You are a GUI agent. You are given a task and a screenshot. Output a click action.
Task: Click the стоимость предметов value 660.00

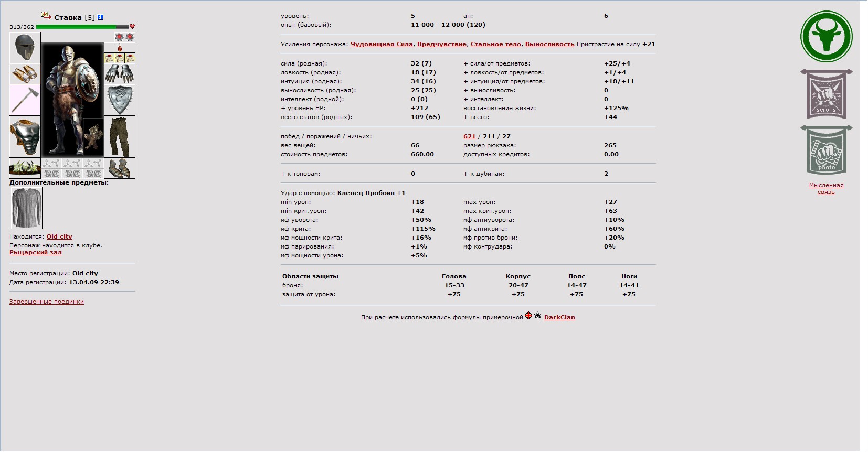click(x=422, y=154)
